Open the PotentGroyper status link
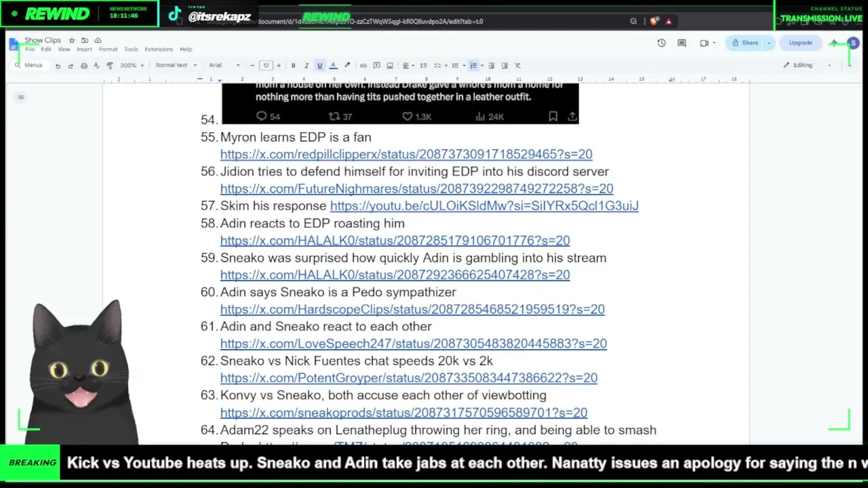This screenshot has width=868, height=488. pyautogui.click(x=409, y=378)
